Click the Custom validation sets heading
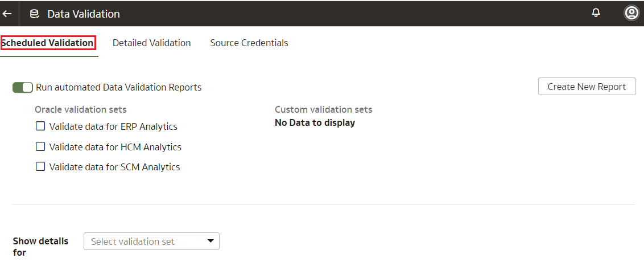 [323, 109]
